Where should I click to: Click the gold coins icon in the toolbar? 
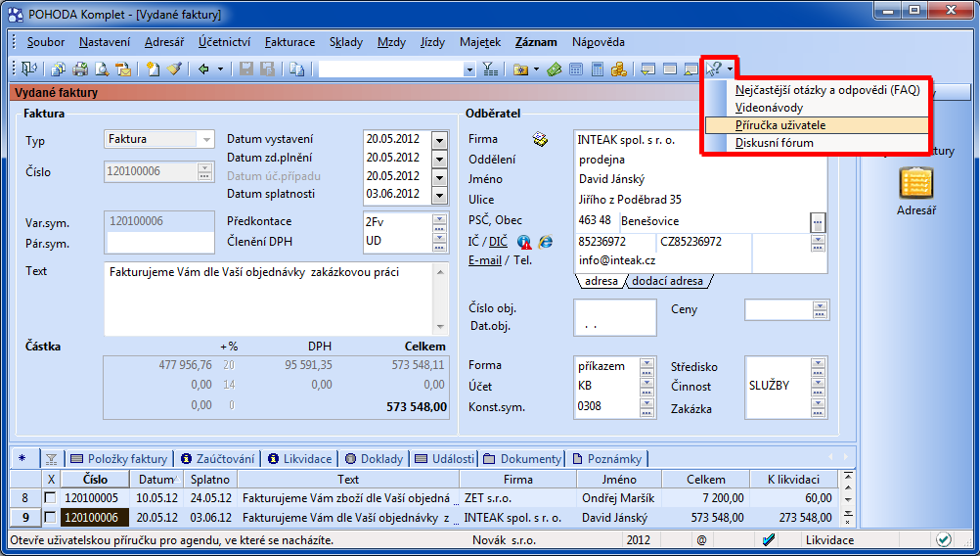[619, 69]
